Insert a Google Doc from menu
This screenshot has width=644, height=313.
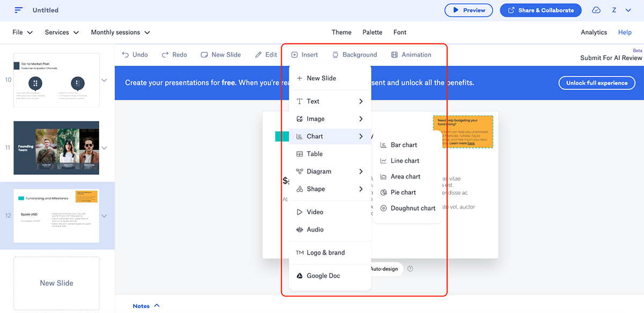pyautogui.click(x=323, y=276)
